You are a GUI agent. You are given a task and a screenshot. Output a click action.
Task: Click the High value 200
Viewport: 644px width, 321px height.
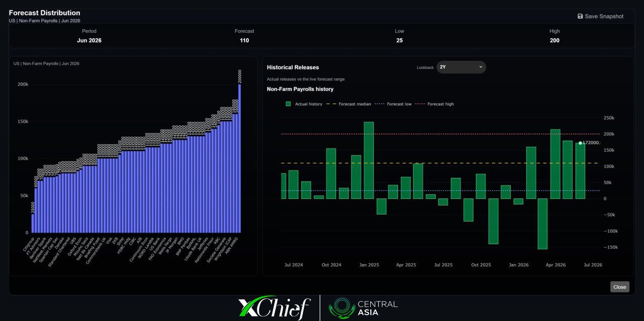[554, 40]
